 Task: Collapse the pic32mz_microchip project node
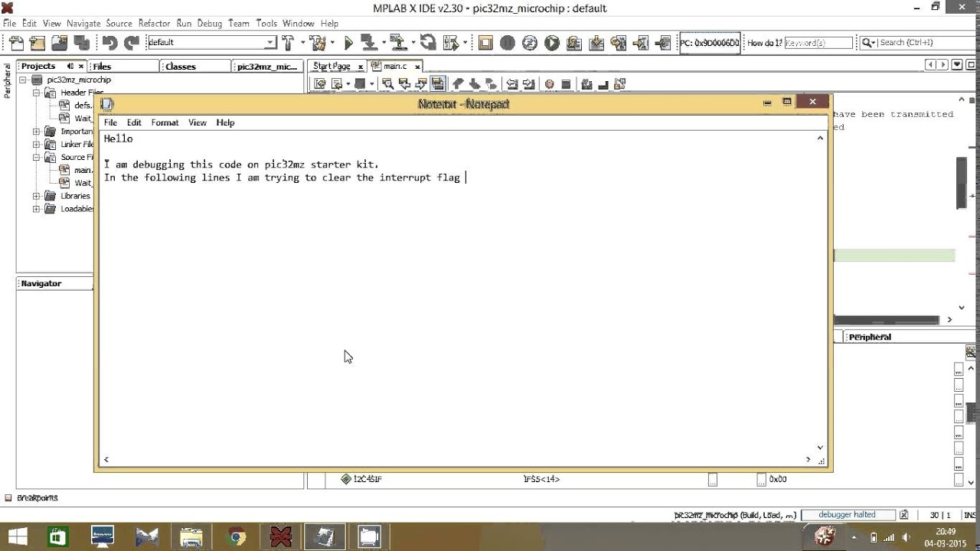click(23, 80)
